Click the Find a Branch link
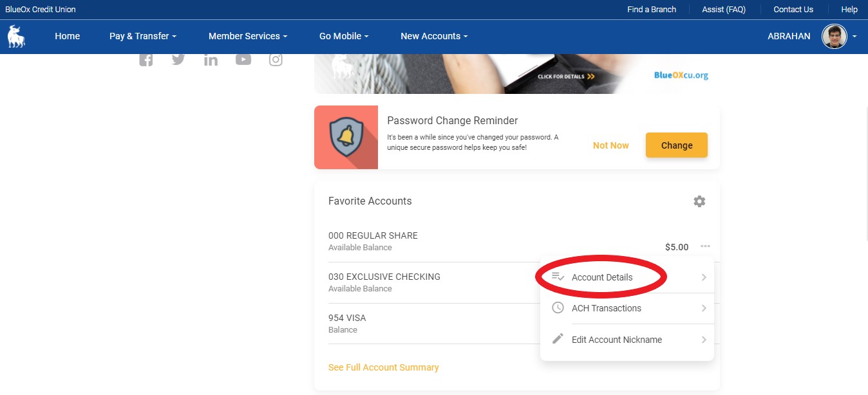This screenshot has width=868, height=395. [652, 10]
